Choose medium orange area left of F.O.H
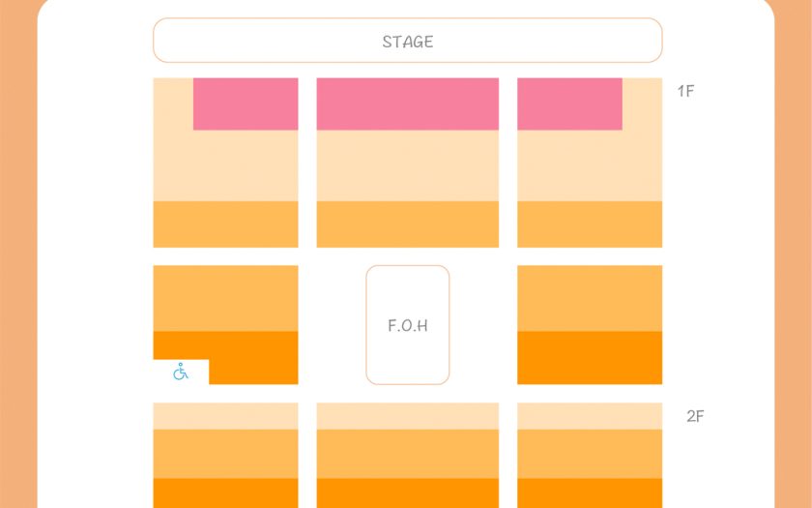Viewport: 812px width, 508px height. (225, 298)
